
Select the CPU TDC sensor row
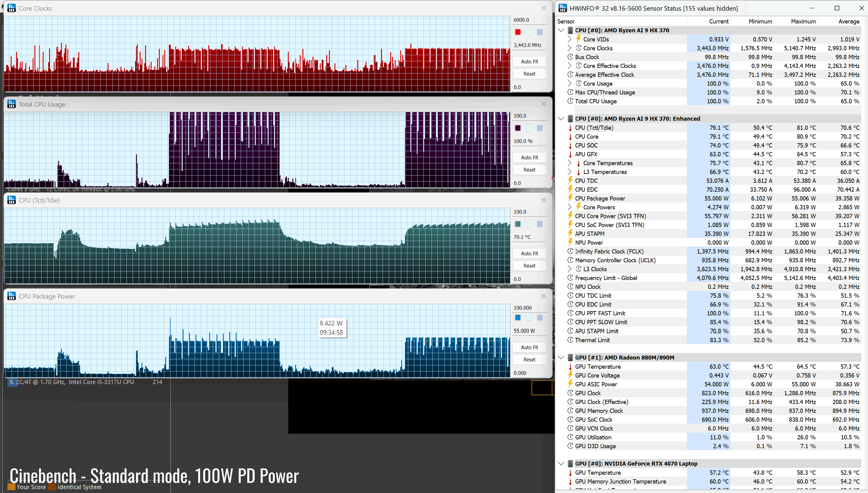[709, 180]
